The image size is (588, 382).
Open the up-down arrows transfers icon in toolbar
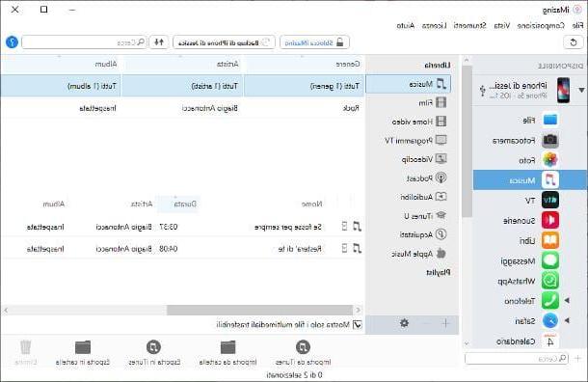click(159, 42)
